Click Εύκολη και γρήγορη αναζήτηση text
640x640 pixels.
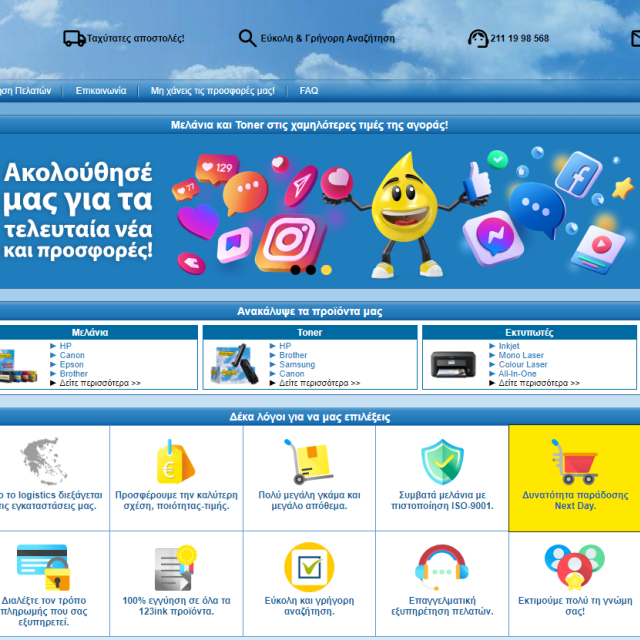pos(309,606)
